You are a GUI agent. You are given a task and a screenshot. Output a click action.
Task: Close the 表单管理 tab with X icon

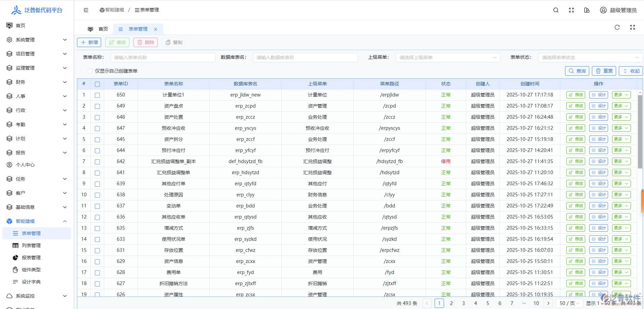tap(156, 29)
